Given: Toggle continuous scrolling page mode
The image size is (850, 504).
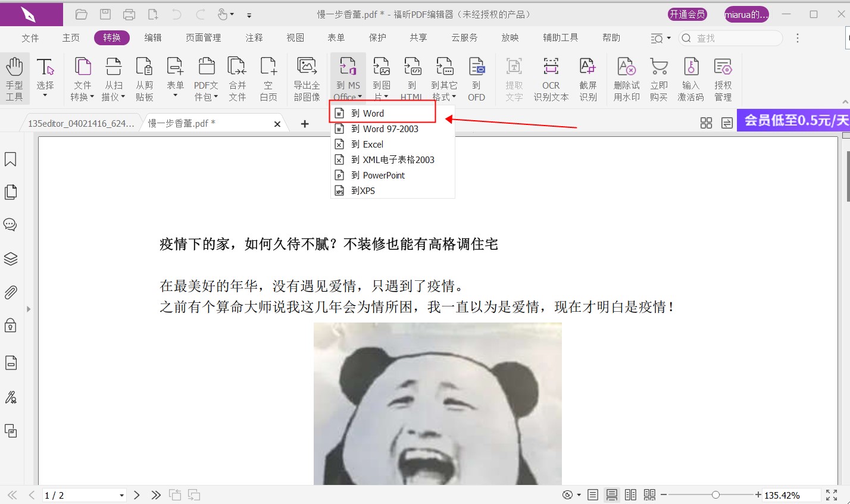Looking at the screenshot, I should point(611,494).
